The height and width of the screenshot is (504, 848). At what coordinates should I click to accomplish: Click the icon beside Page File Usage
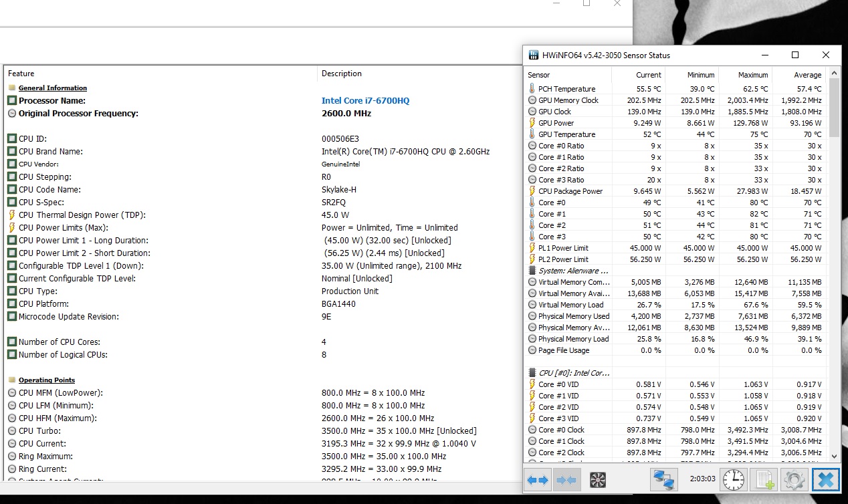(x=532, y=350)
